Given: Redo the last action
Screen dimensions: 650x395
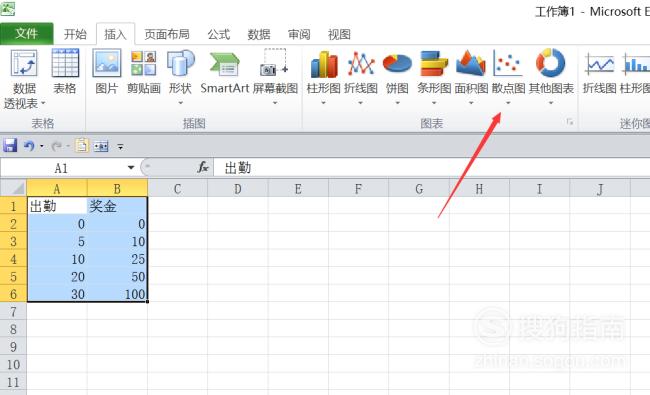Looking at the screenshot, I should (x=56, y=146).
